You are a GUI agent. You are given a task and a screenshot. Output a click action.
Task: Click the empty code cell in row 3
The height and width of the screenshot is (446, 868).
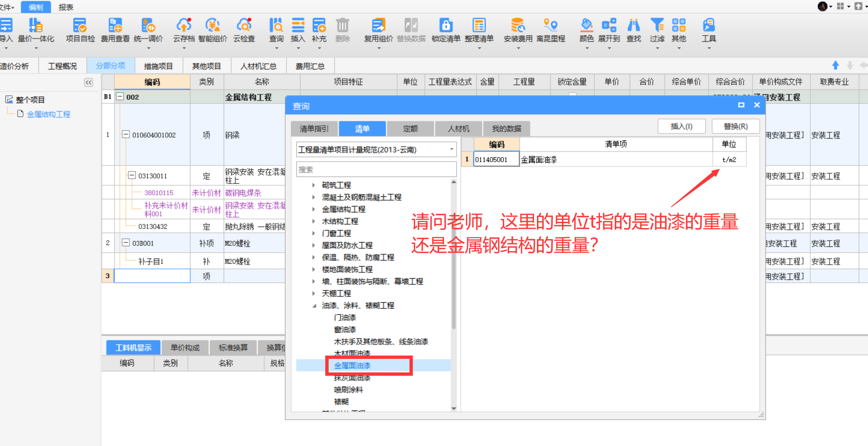tap(152, 276)
